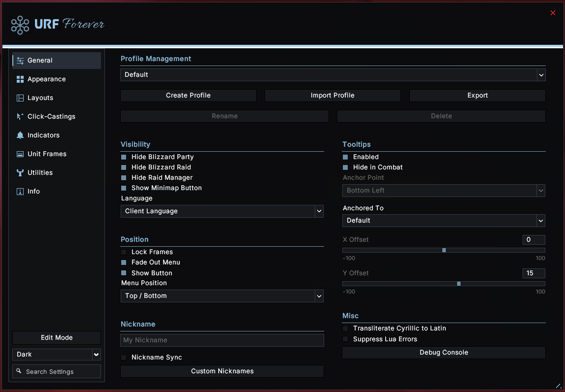The image size is (565, 392).
Task: Open the Default profile dropdown
Action: [x=333, y=75]
